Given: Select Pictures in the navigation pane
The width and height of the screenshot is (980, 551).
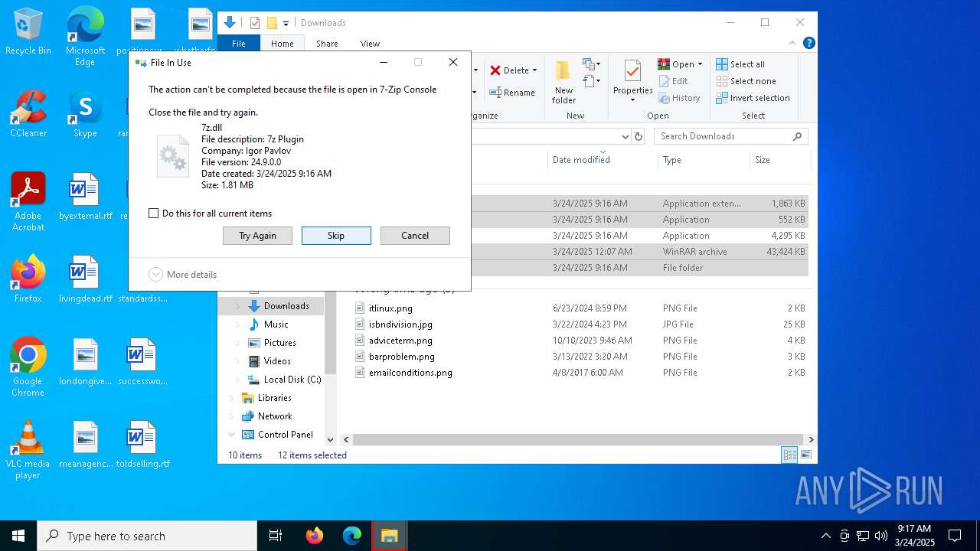Looking at the screenshot, I should (279, 343).
